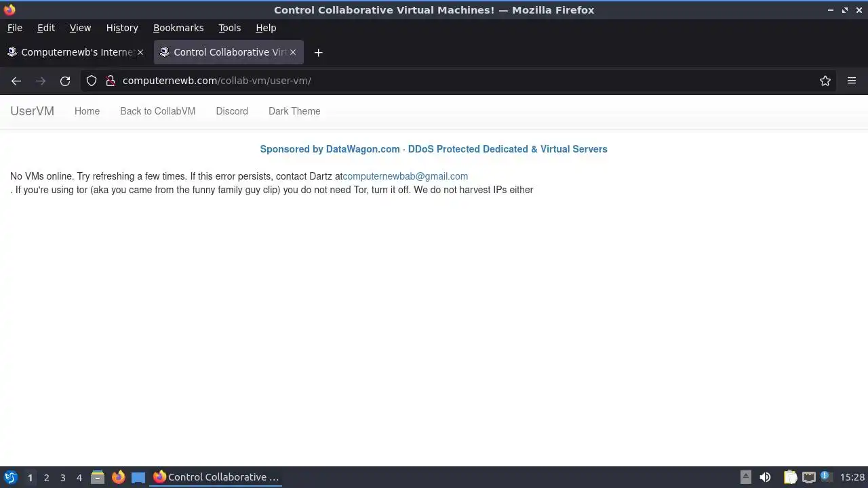868x488 pixels.
Task: Open the Tools menu
Action: coord(229,28)
